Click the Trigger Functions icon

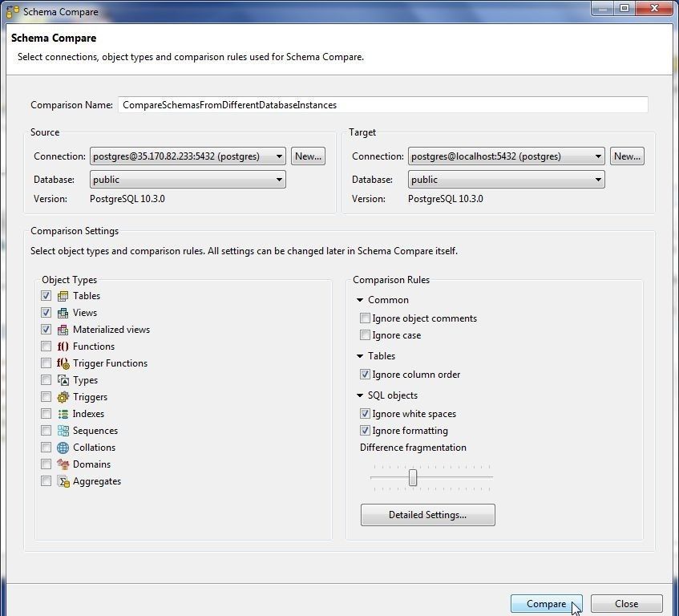63,363
